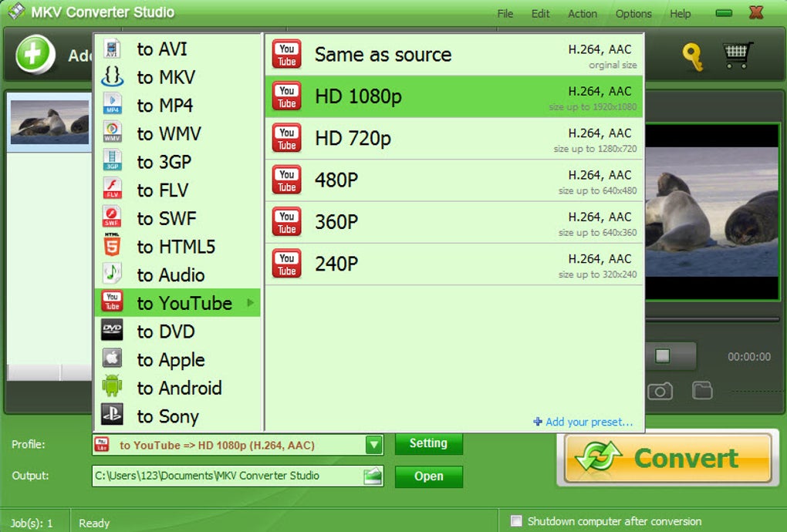The width and height of the screenshot is (787, 532).
Task: Open the Profile dropdown arrow
Action: click(x=374, y=445)
